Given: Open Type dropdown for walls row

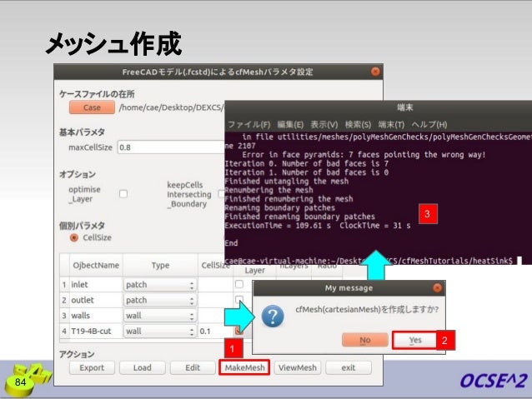Looking at the screenshot, I should 159,316.
